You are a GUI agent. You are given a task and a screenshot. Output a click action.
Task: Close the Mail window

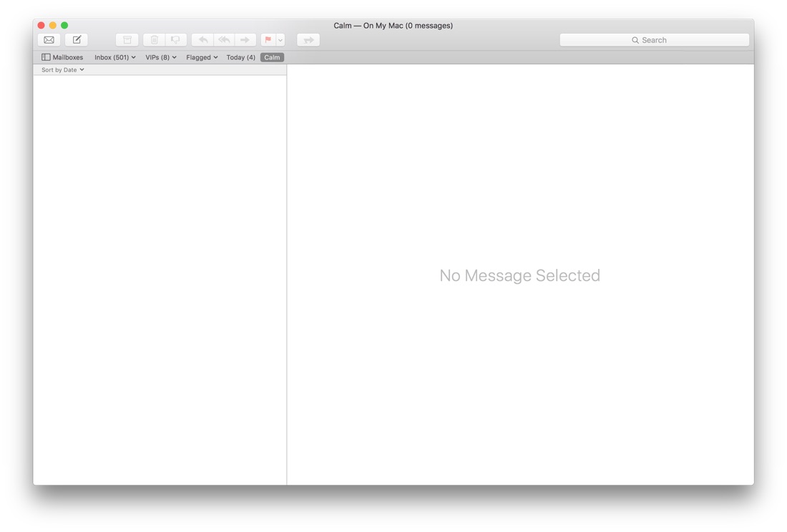point(41,25)
